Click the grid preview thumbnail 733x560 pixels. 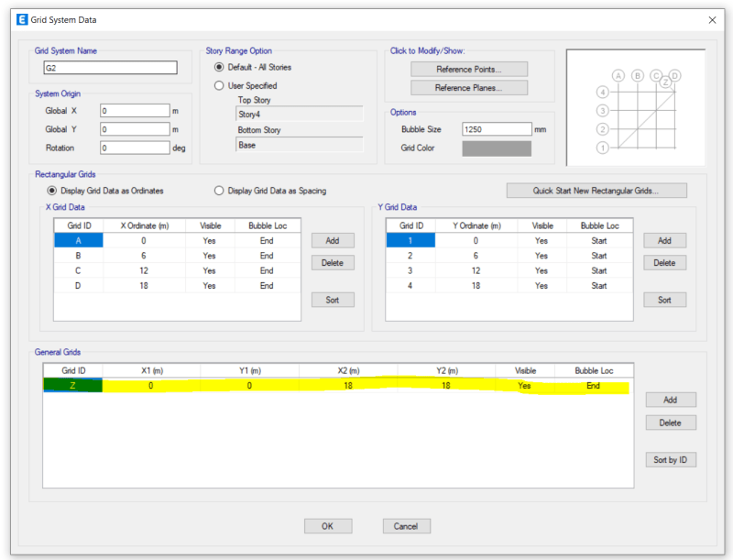tap(636, 107)
